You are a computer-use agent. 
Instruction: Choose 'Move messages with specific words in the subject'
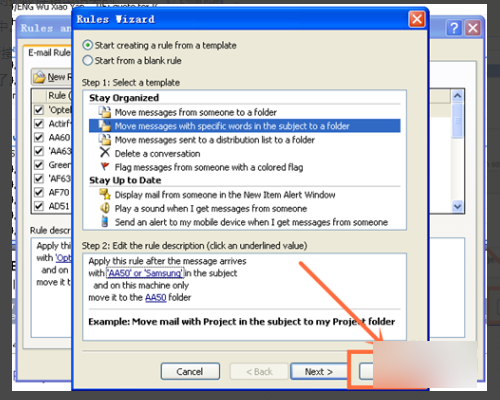point(232,126)
